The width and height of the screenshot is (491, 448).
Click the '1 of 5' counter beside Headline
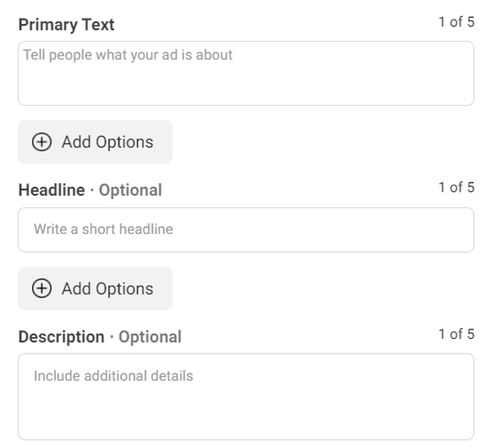click(x=456, y=187)
